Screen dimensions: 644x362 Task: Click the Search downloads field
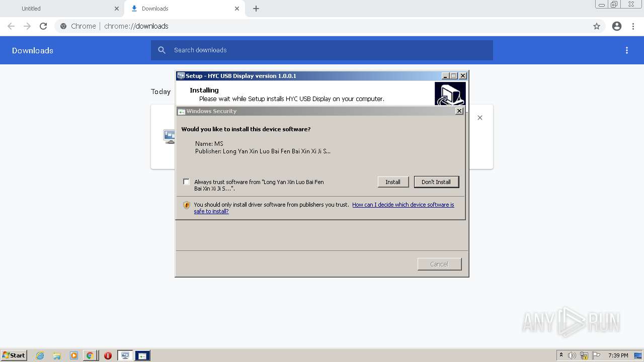[x=322, y=50]
